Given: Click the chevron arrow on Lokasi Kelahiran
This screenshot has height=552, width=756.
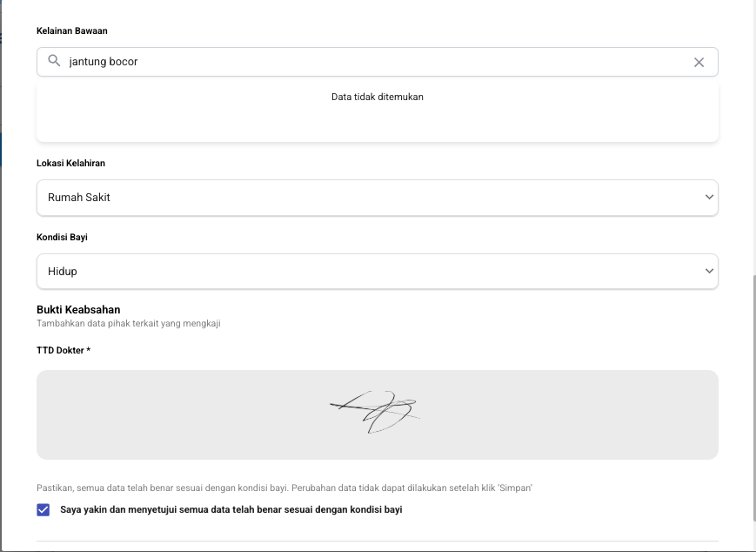Looking at the screenshot, I should (708, 198).
